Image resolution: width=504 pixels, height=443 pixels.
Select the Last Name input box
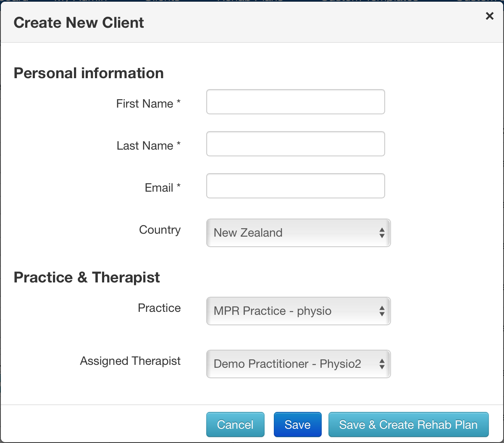tap(296, 144)
